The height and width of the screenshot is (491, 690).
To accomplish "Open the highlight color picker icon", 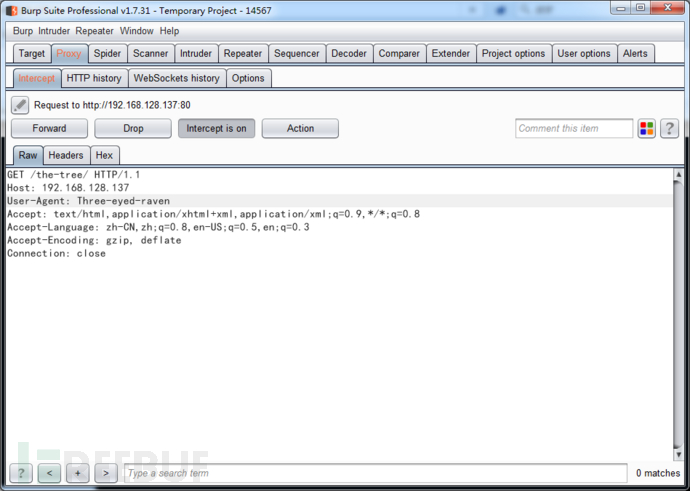I will [646, 128].
